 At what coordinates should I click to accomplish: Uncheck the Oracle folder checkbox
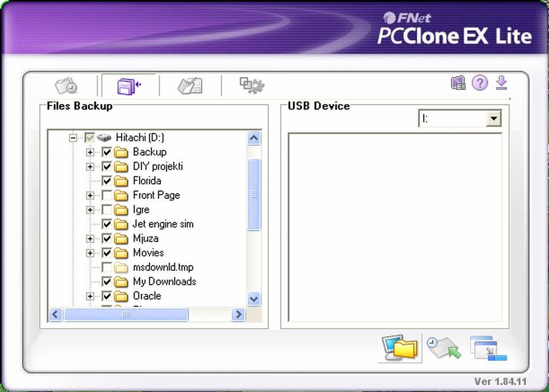click(x=107, y=296)
